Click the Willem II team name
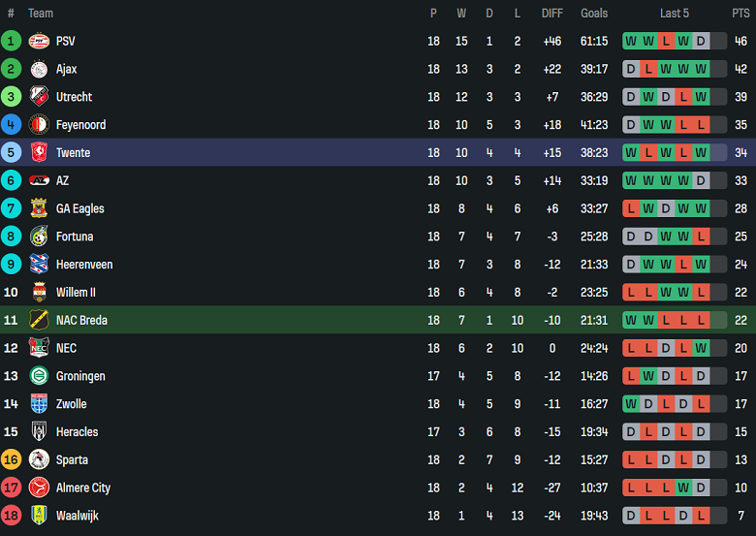 click(x=76, y=293)
